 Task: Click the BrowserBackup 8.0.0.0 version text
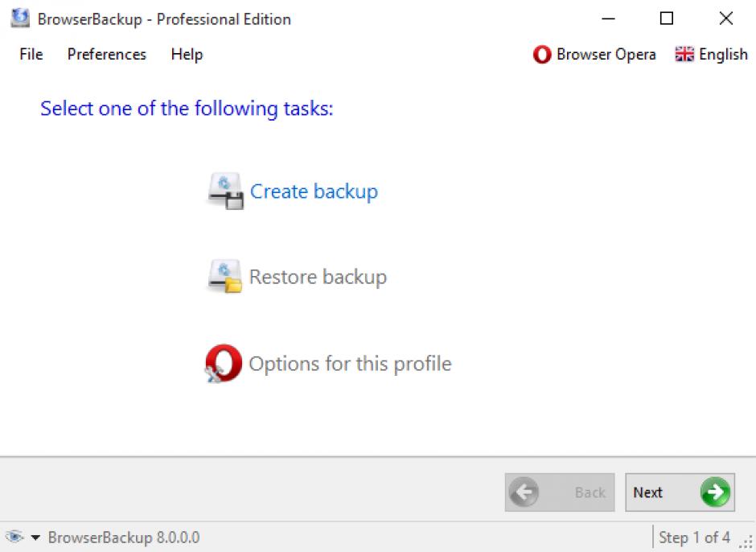pos(124,537)
